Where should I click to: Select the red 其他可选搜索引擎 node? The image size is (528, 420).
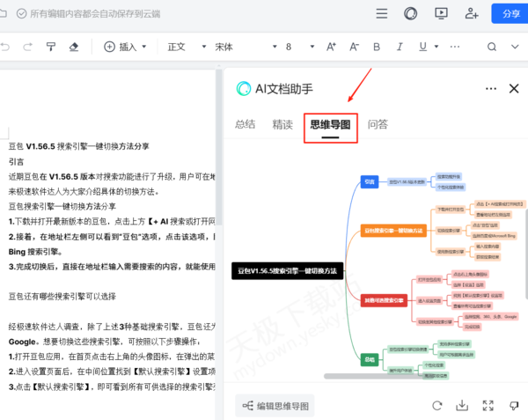point(384,300)
